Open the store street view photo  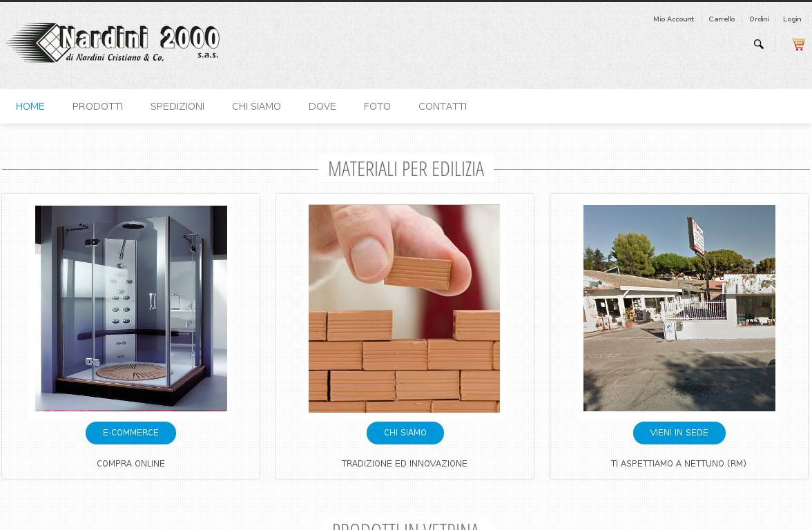point(679,308)
